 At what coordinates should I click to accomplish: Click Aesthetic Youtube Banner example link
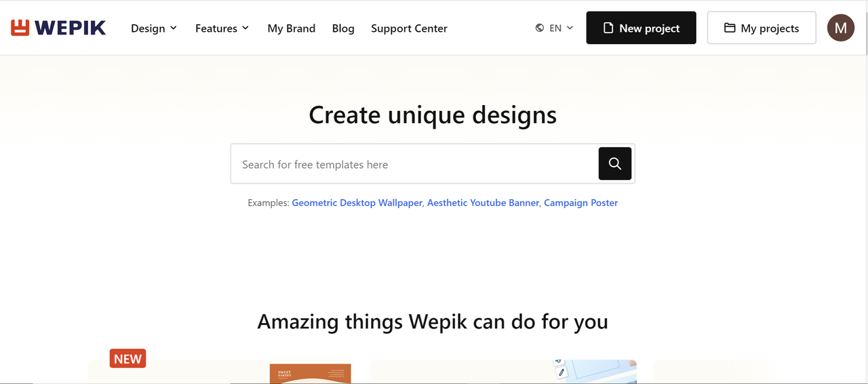(x=483, y=202)
